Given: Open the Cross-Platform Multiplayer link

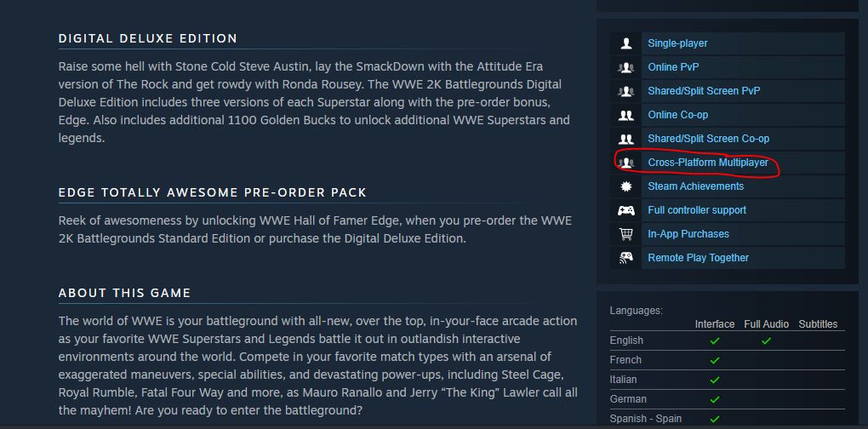Looking at the screenshot, I should pyautogui.click(x=708, y=163).
